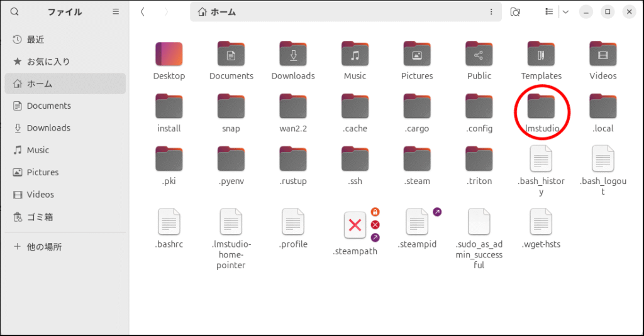Go back with the left arrow button

point(143,11)
